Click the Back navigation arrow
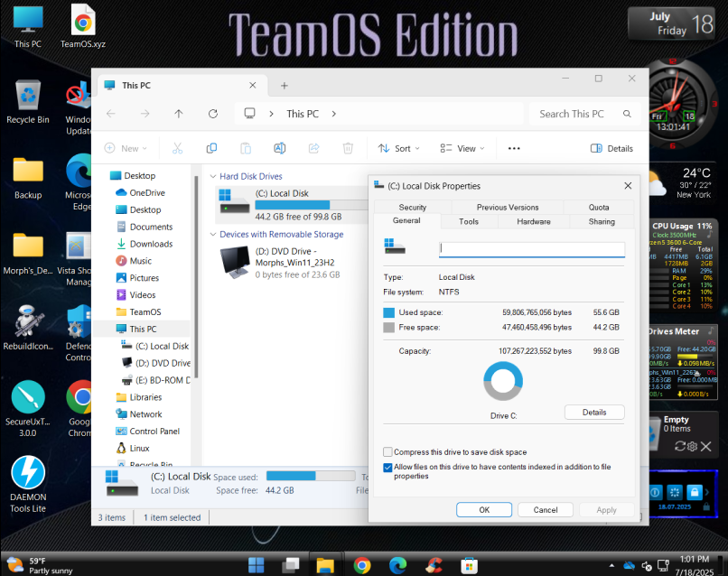This screenshot has height=576, width=728. (x=111, y=114)
